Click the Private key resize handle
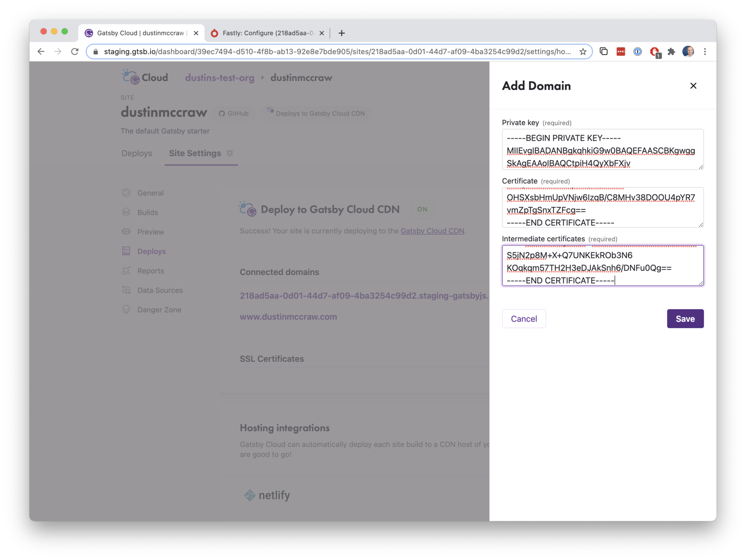 pyautogui.click(x=700, y=166)
